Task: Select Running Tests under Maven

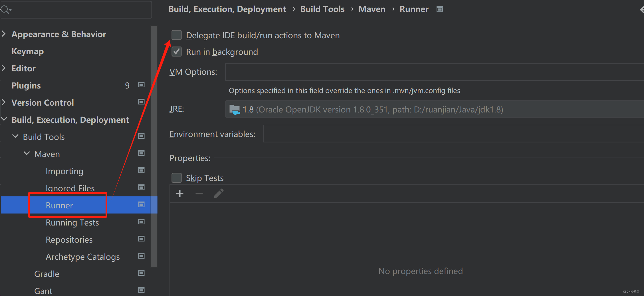Action: click(x=72, y=223)
